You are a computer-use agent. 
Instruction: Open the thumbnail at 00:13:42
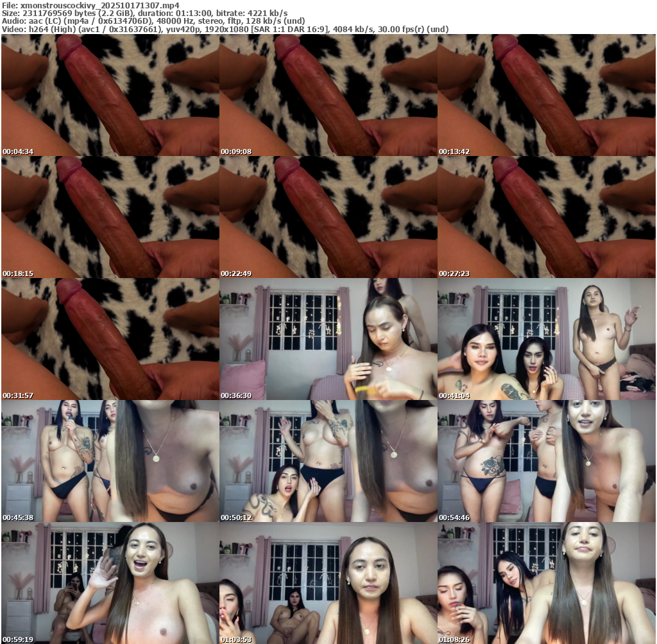click(546, 95)
